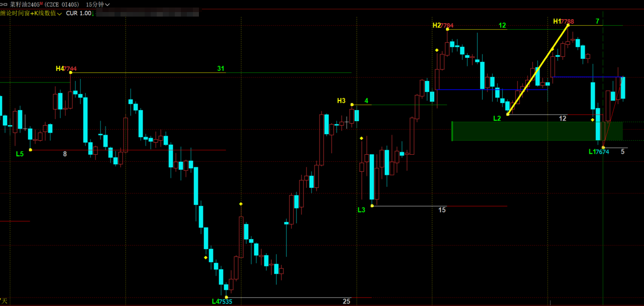Click the 菜籽油2405 contract name
Image resolution: width=644 pixels, height=306 pixels.
point(25,4)
